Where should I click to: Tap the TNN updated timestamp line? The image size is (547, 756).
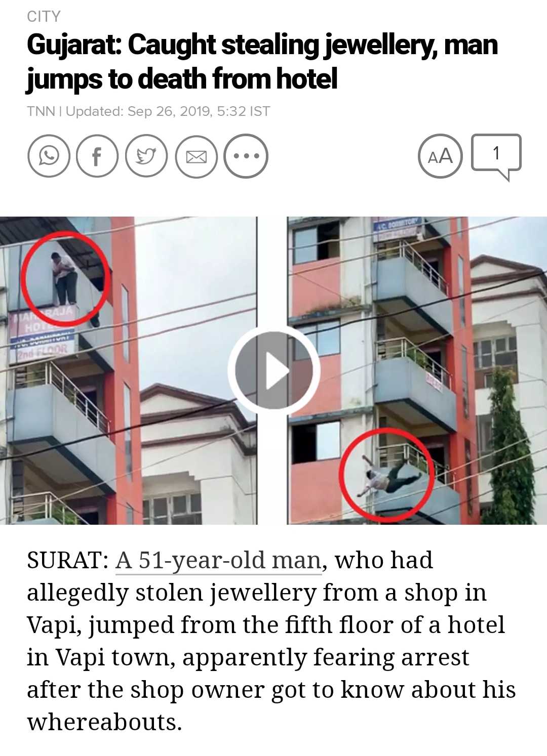(x=148, y=111)
